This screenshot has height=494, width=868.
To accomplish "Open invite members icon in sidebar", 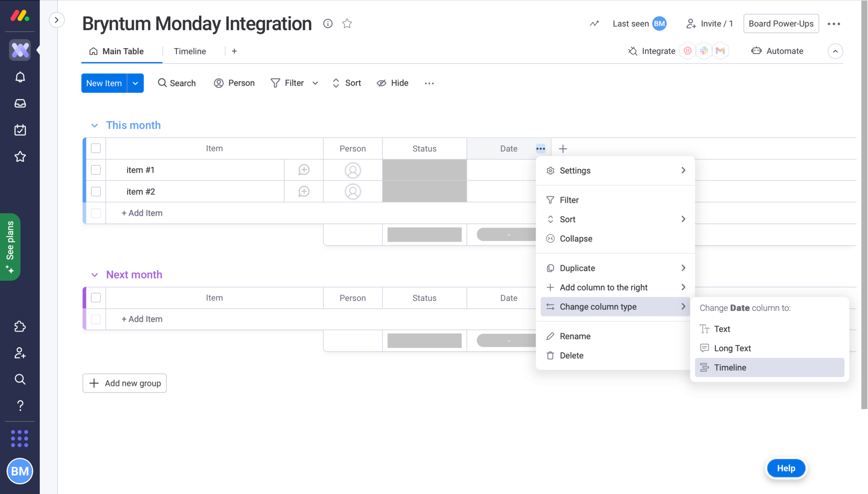I will (20, 353).
